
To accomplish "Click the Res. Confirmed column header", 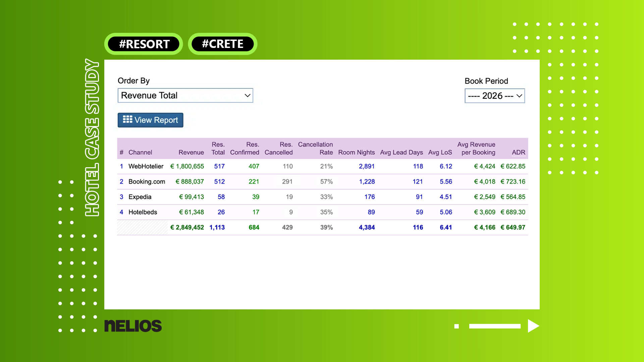I will click(x=245, y=148).
